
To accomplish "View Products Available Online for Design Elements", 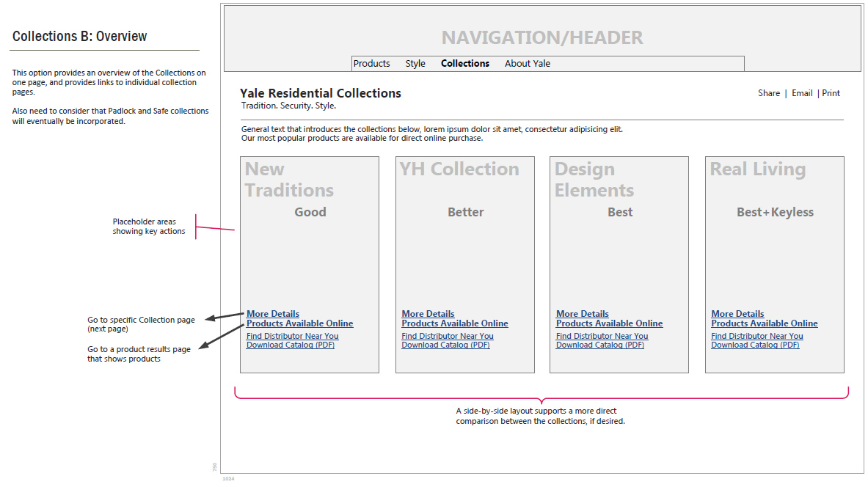I will coord(609,323).
